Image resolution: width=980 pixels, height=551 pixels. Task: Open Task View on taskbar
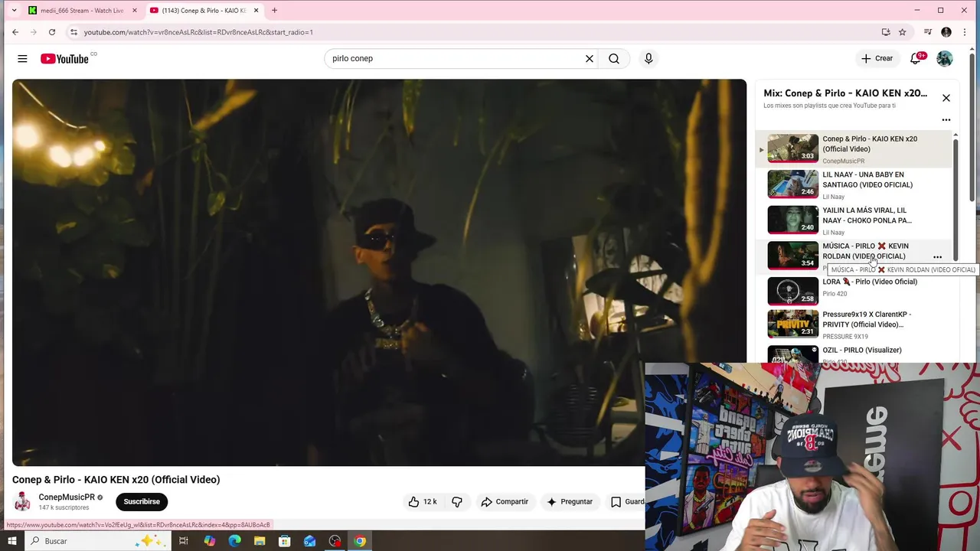[x=184, y=541]
